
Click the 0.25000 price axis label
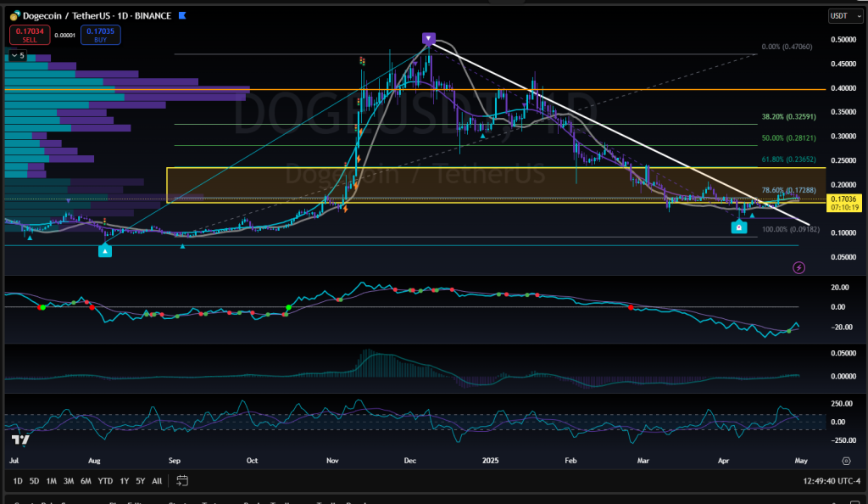click(843, 160)
